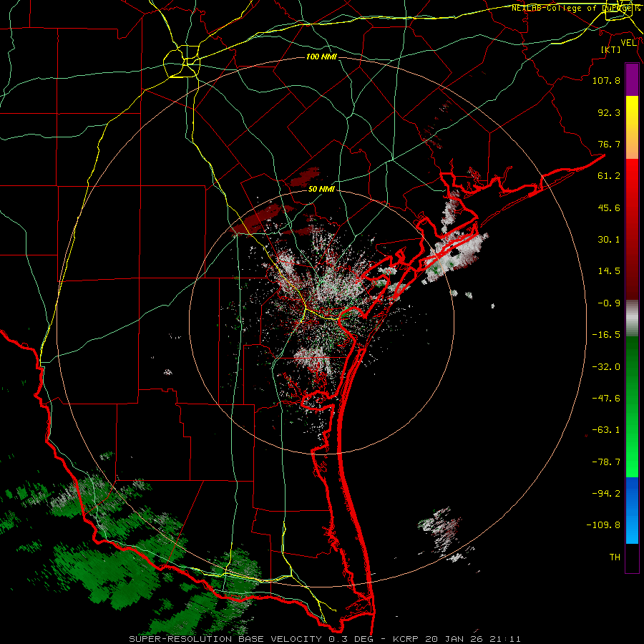Click the 61.2 velocity scale value
The width and height of the screenshot is (644, 644).
609,176
